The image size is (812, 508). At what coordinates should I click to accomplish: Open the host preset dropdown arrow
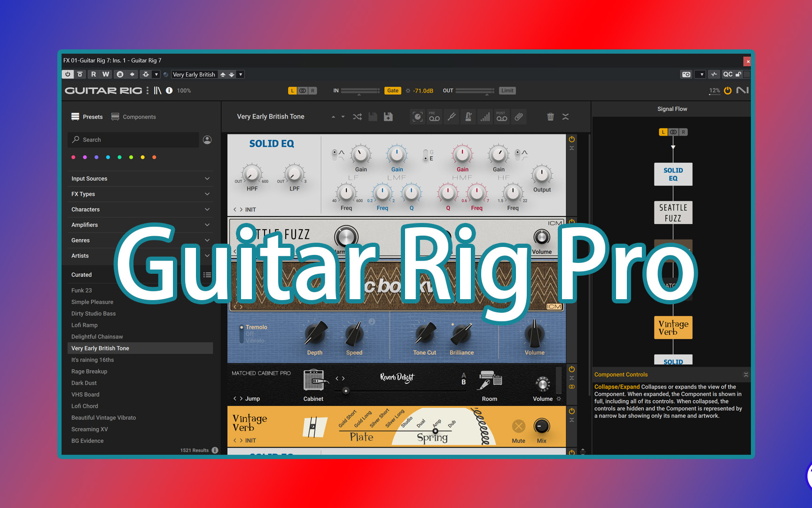(x=241, y=74)
